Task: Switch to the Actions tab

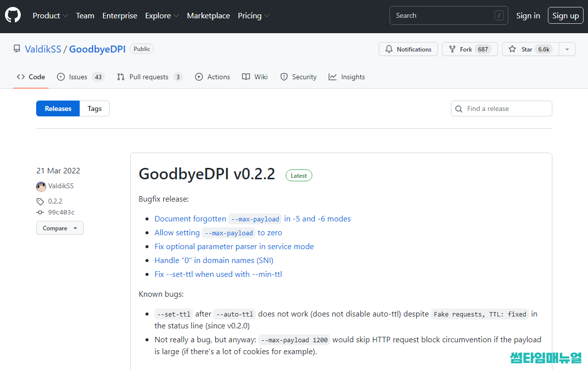Action: tap(212, 77)
